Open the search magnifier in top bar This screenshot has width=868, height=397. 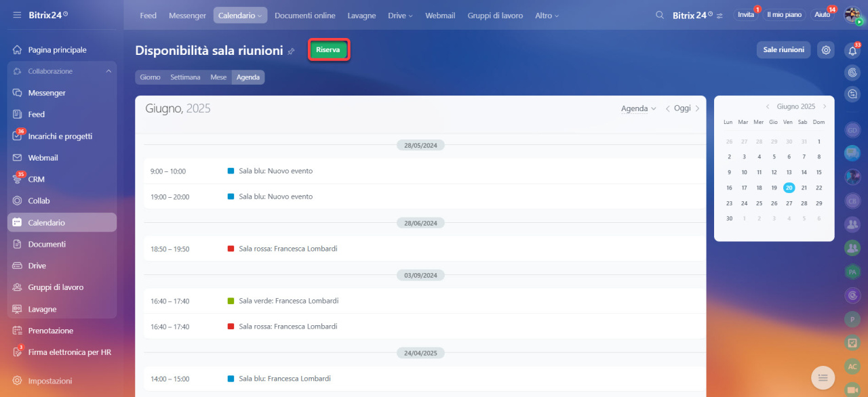coord(660,15)
